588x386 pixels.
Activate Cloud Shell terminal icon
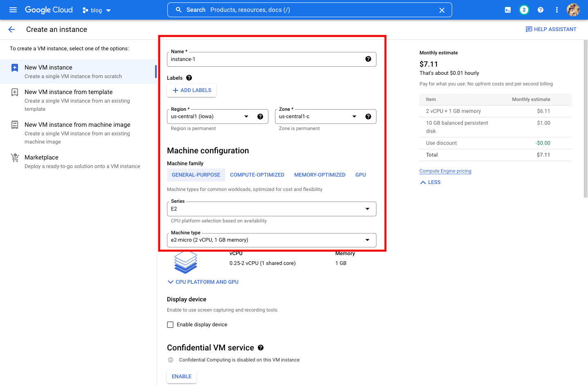coord(508,10)
